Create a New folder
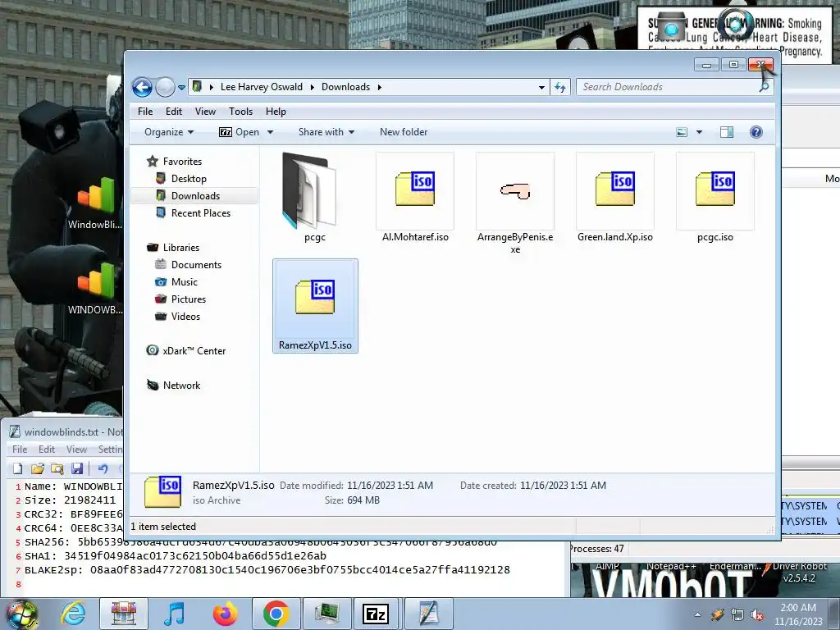Screen dimensions: 840x630 [x=404, y=132]
